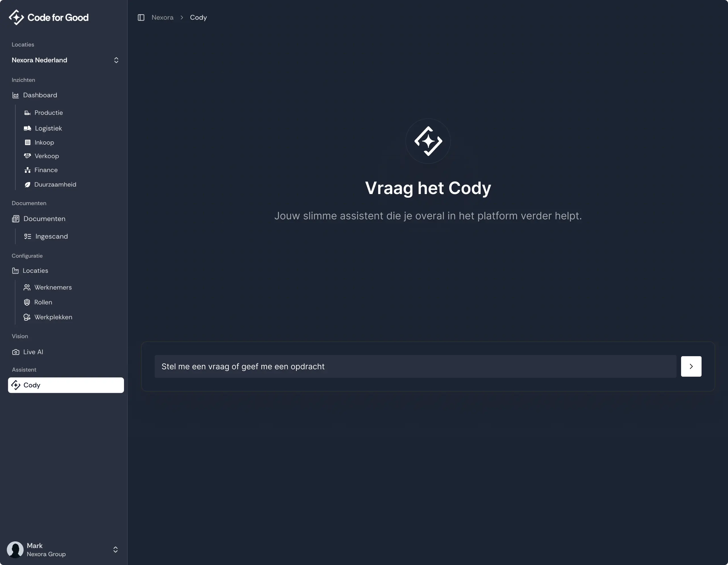Viewport: 728px width, 565px height.
Task: Open Verkoop handshake icon
Action: tap(27, 156)
